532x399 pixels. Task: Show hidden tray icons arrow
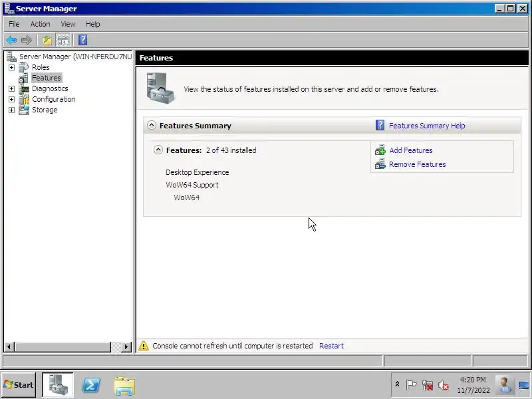click(397, 384)
